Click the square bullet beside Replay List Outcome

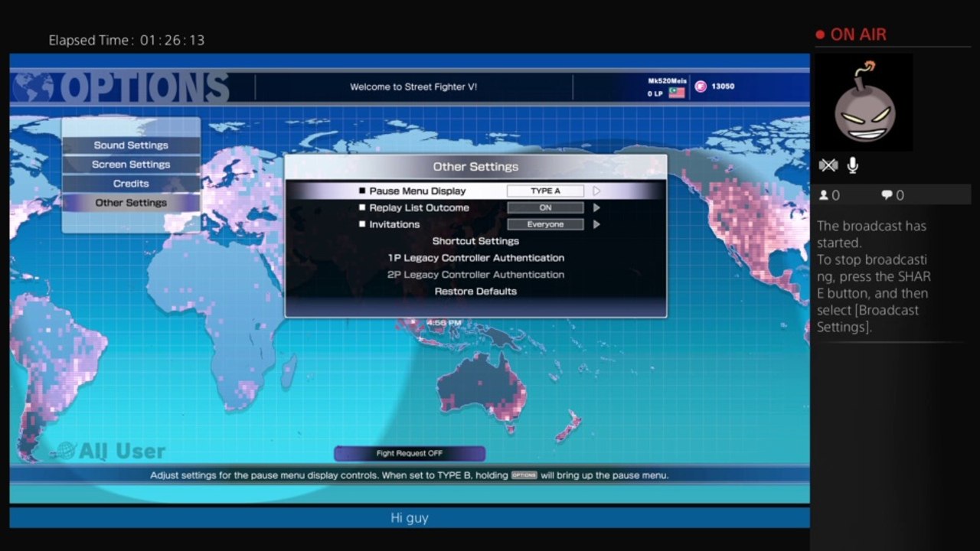click(363, 208)
